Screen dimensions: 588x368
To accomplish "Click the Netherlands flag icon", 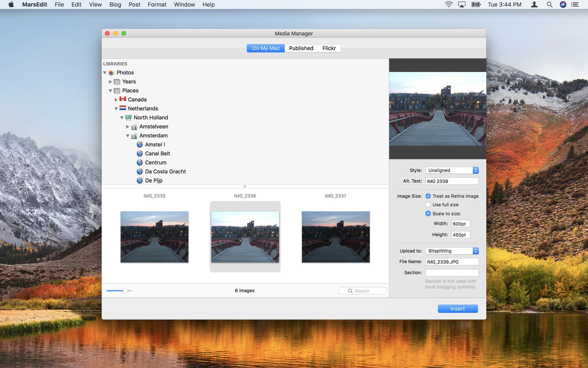I will coord(123,108).
